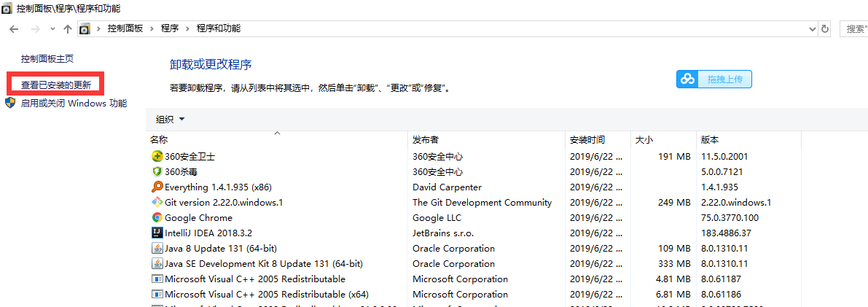
Task: Go forward with the forward arrow
Action: pos(34,29)
